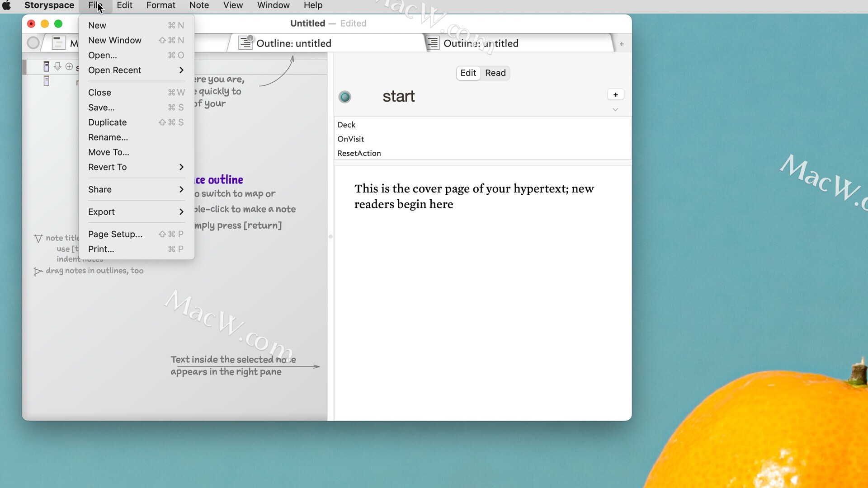This screenshot has width=868, height=488.
Task: Open the View menu
Action: (x=233, y=5)
